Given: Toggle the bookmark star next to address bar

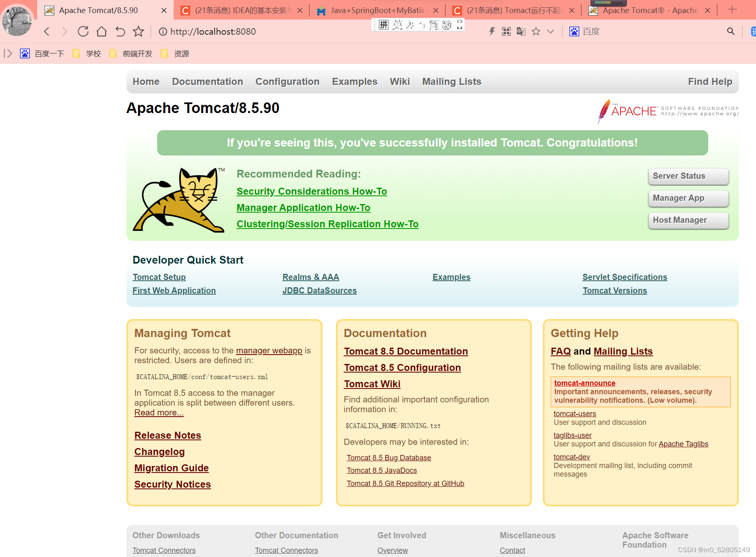Looking at the screenshot, I should (x=138, y=31).
